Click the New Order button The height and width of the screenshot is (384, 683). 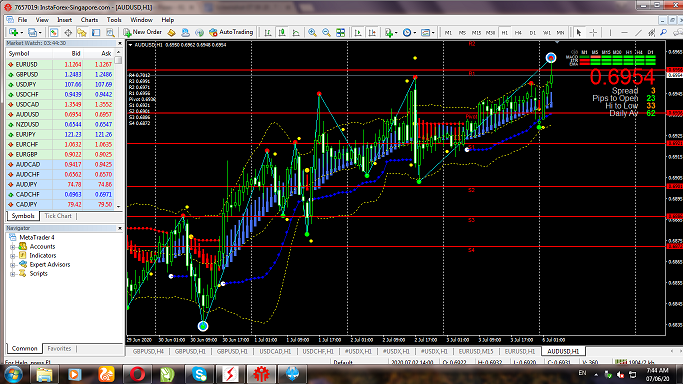(142, 32)
